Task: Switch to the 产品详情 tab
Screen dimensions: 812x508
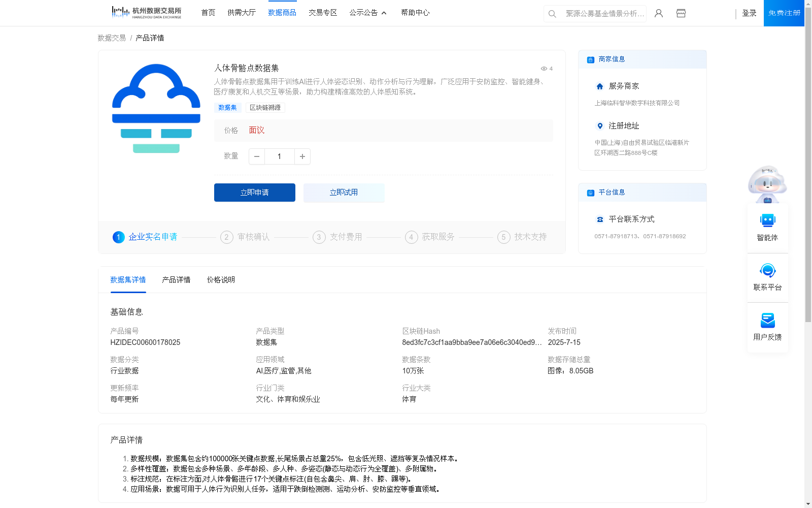Action: click(x=176, y=279)
